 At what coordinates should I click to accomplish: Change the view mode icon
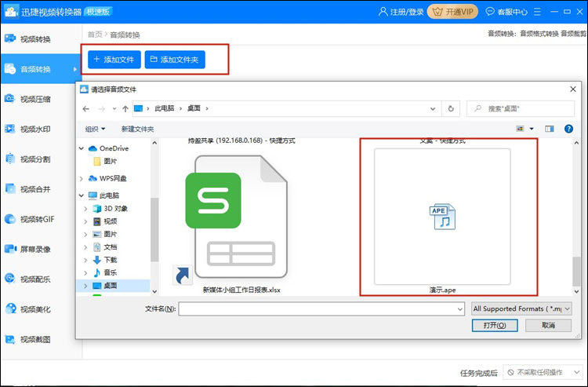520,129
